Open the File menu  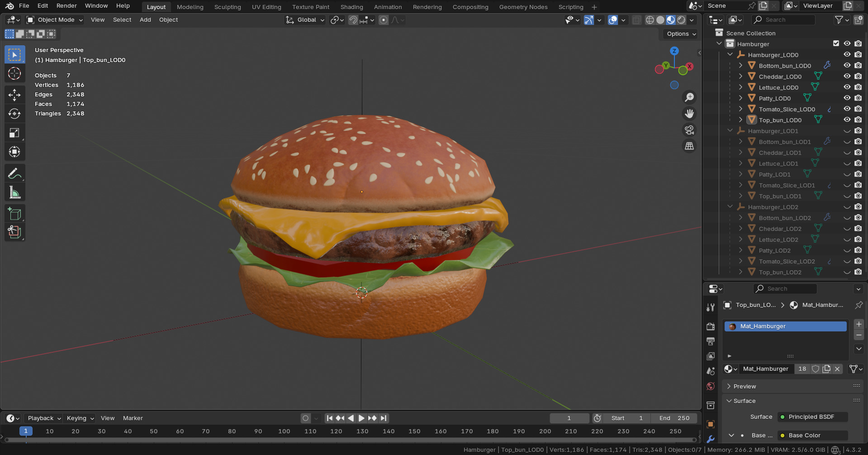coord(24,6)
